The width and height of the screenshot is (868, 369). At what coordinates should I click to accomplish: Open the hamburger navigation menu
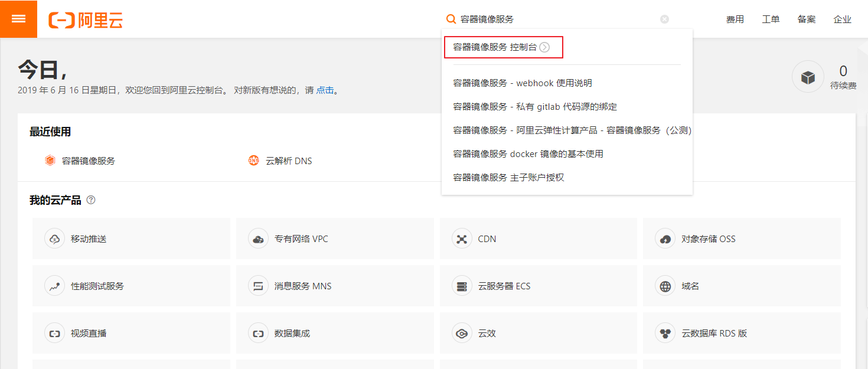coord(18,19)
